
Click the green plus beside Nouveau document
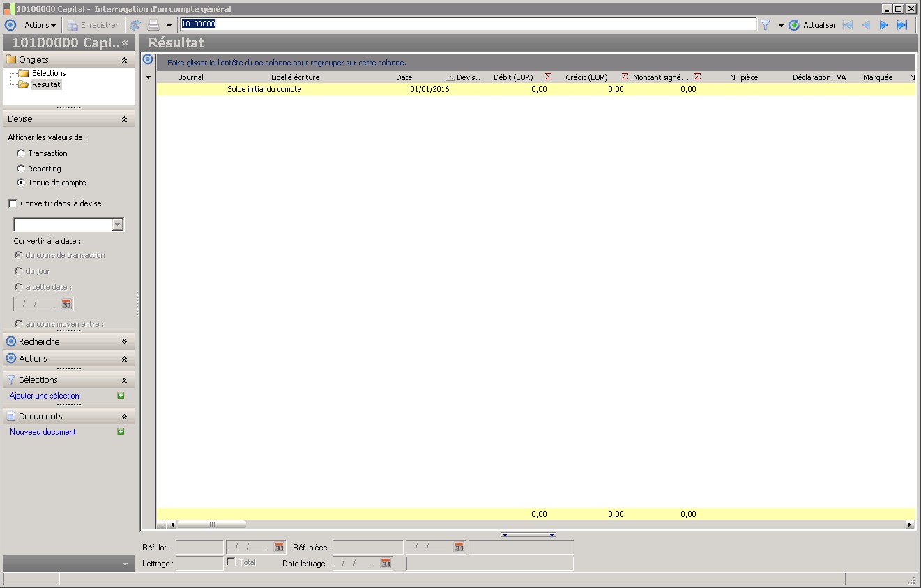click(121, 432)
